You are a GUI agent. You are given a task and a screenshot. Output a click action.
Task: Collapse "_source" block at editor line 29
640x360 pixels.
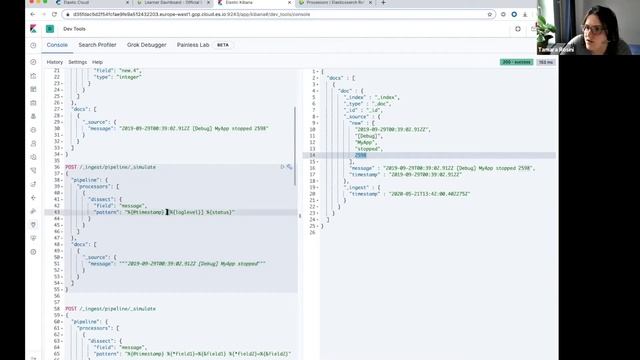[x=62, y=122]
